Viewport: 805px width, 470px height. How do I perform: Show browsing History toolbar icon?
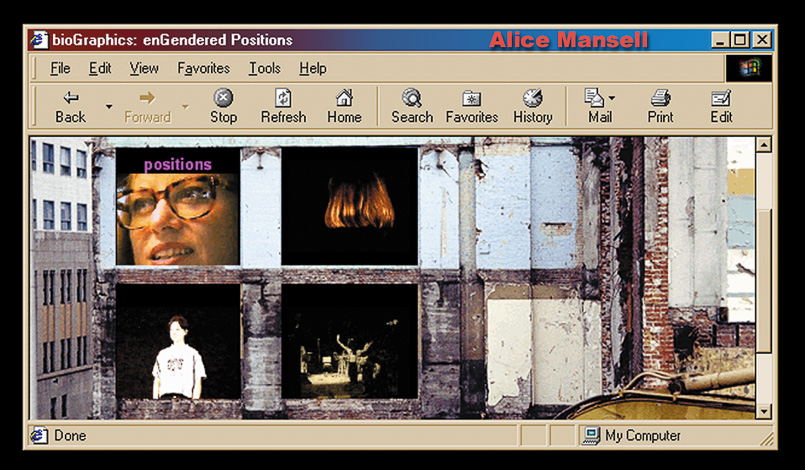(x=532, y=106)
